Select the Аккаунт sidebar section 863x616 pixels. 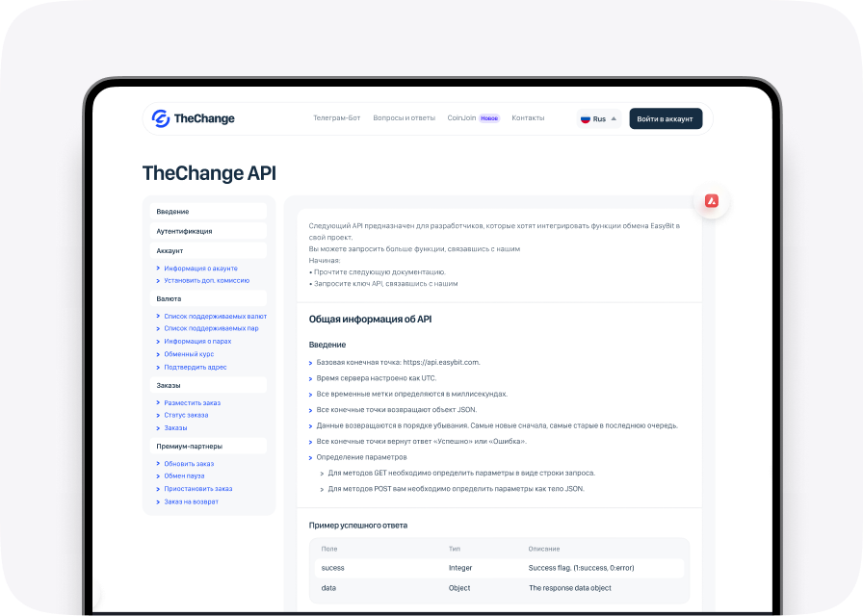click(x=208, y=250)
